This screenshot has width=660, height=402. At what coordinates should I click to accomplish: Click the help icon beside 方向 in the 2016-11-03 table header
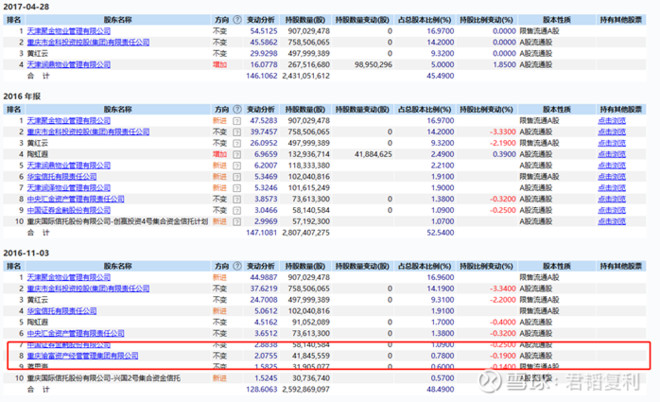(x=237, y=266)
